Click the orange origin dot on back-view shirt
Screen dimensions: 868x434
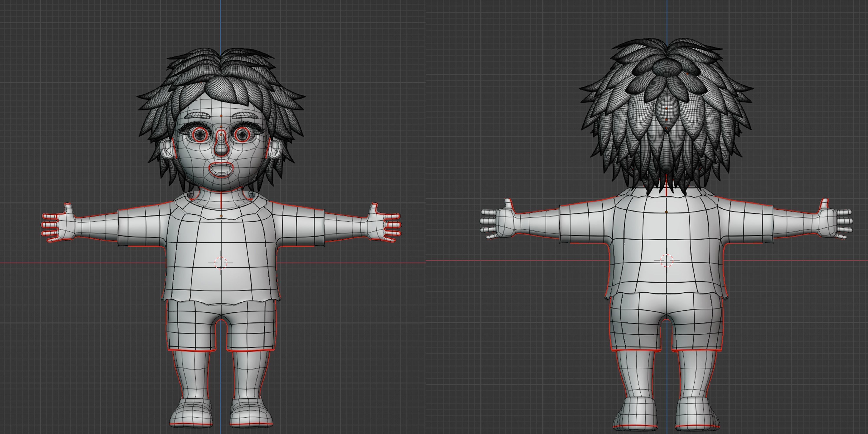point(666,212)
